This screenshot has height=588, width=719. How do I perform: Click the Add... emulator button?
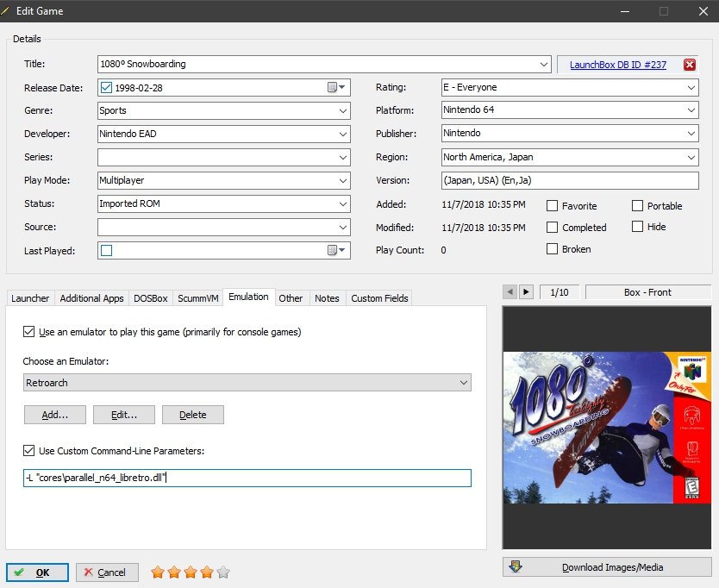click(55, 415)
